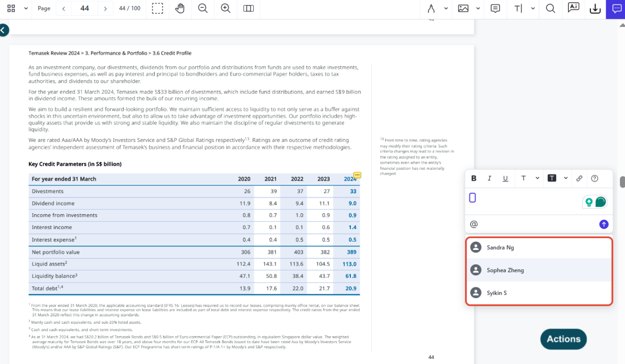Click the 'Net portfolio value' row label
This screenshot has height=364, width=625.
[56, 252]
